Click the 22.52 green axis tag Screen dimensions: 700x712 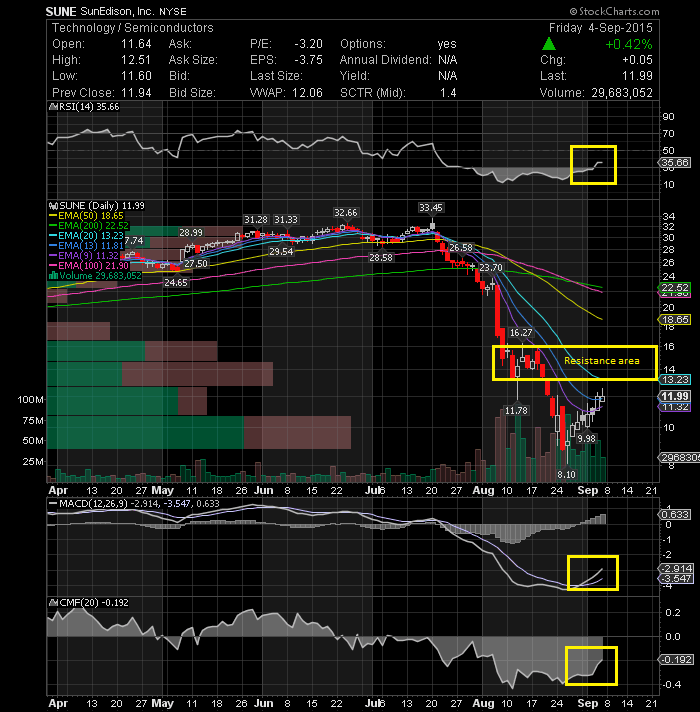point(675,287)
